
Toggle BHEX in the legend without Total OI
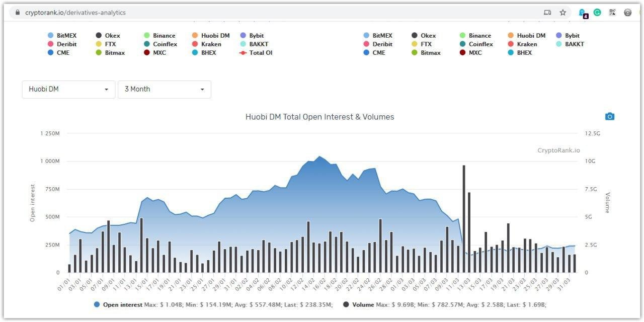520,53
